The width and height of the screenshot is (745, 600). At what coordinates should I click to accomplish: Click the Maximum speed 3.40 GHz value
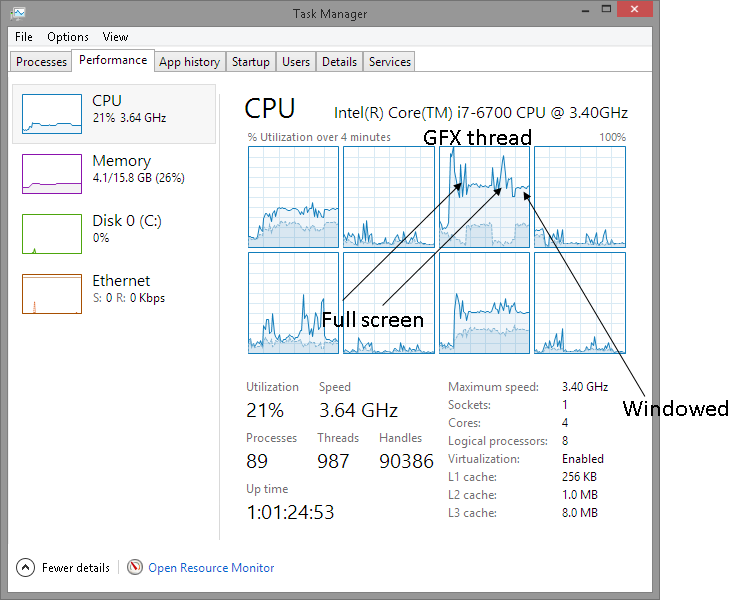(585, 387)
